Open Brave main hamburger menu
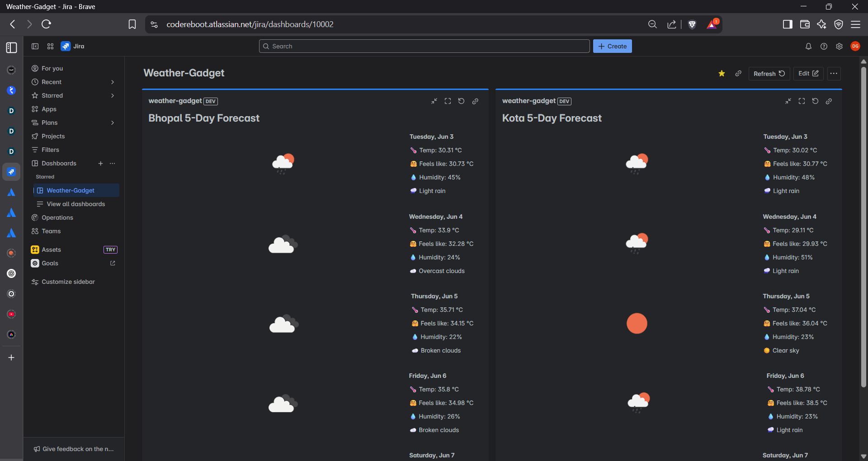Image resolution: width=868 pixels, height=461 pixels. tap(856, 24)
